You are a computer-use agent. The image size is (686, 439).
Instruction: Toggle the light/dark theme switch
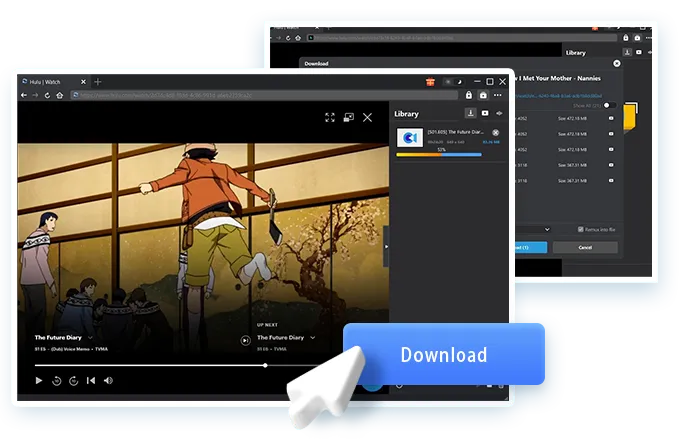click(x=453, y=82)
